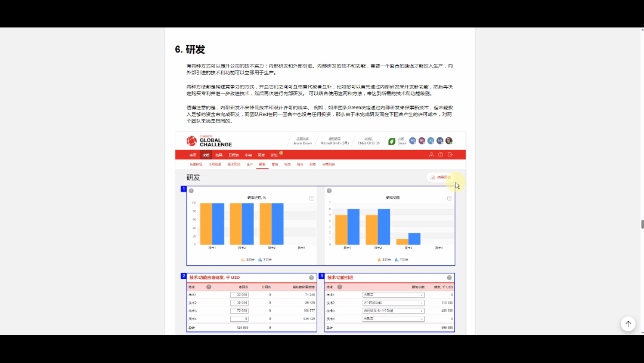644x363 pixels.
Task: Click the forum notification badge
Action: pos(281,153)
